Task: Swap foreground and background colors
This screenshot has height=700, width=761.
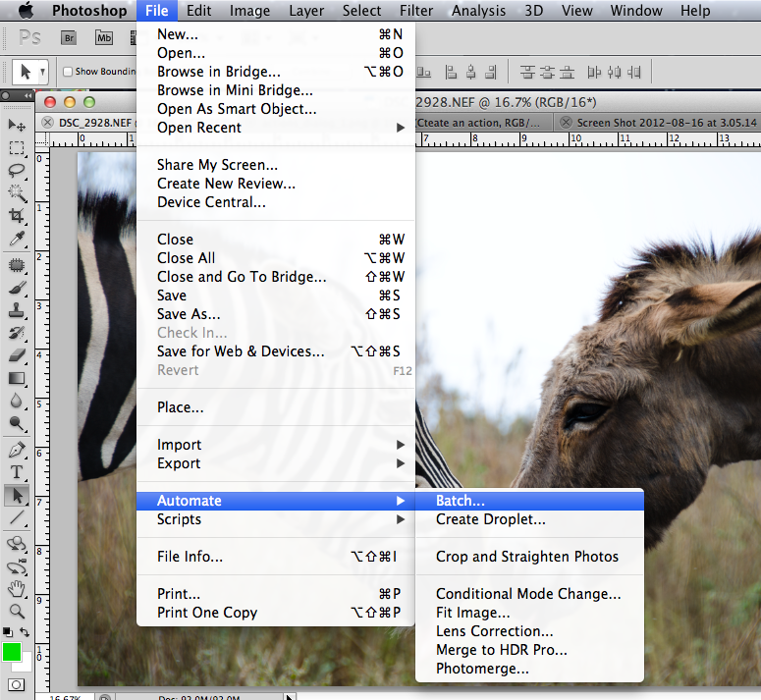Action: [25, 632]
